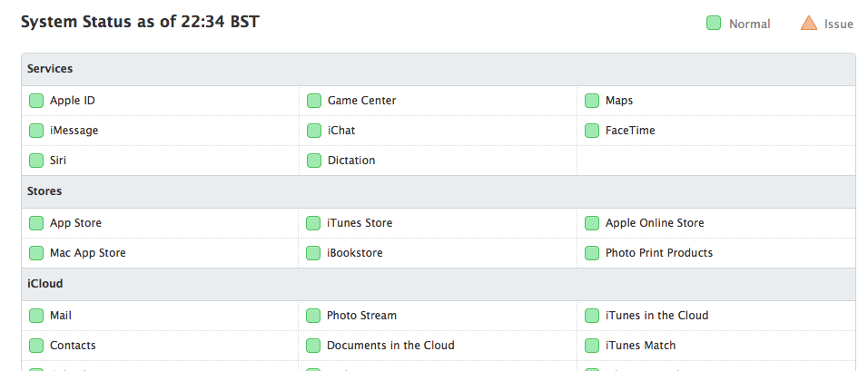
Task: Open the iMessage service status
Action: click(74, 131)
